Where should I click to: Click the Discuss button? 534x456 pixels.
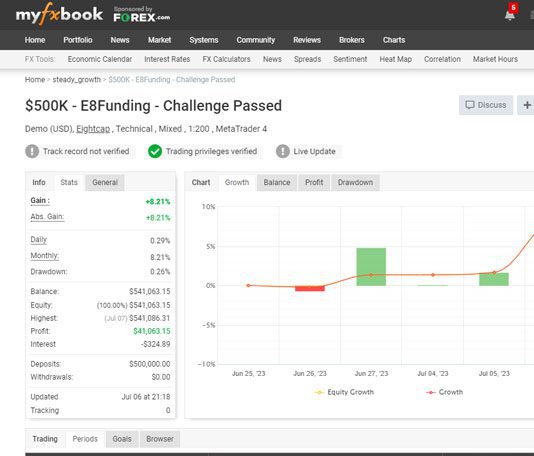click(486, 105)
